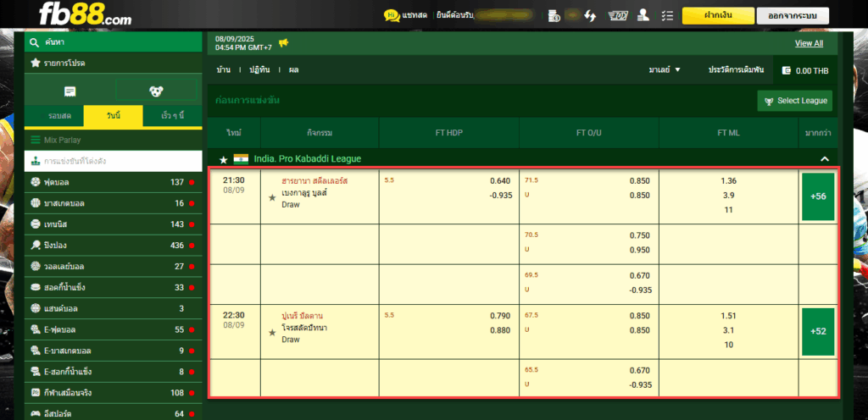868x420 pixels.
Task: Click the yellow megaphone announcement icon
Action: tap(283, 43)
